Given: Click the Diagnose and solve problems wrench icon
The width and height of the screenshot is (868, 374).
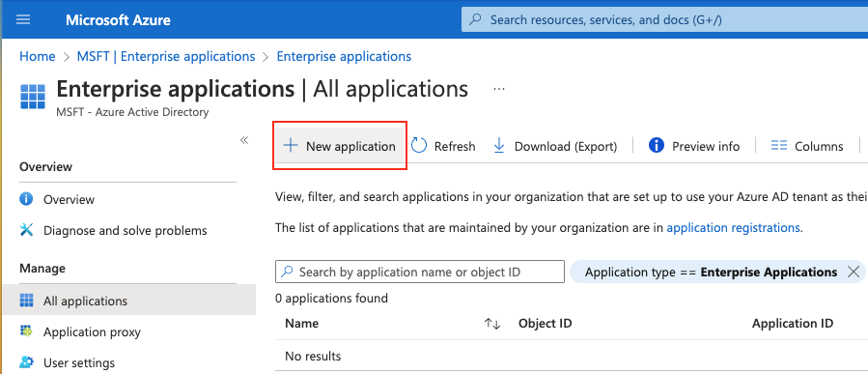Looking at the screenshot, I should click(26, 230).
